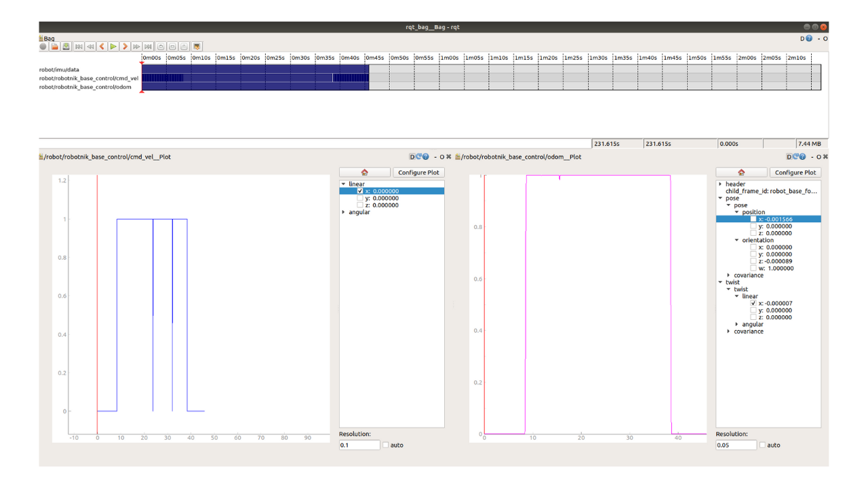Click the reload icon in cmd_vel plot header
Image resolution: width=868 pixels, height=488 pixels.
point(418,157)
